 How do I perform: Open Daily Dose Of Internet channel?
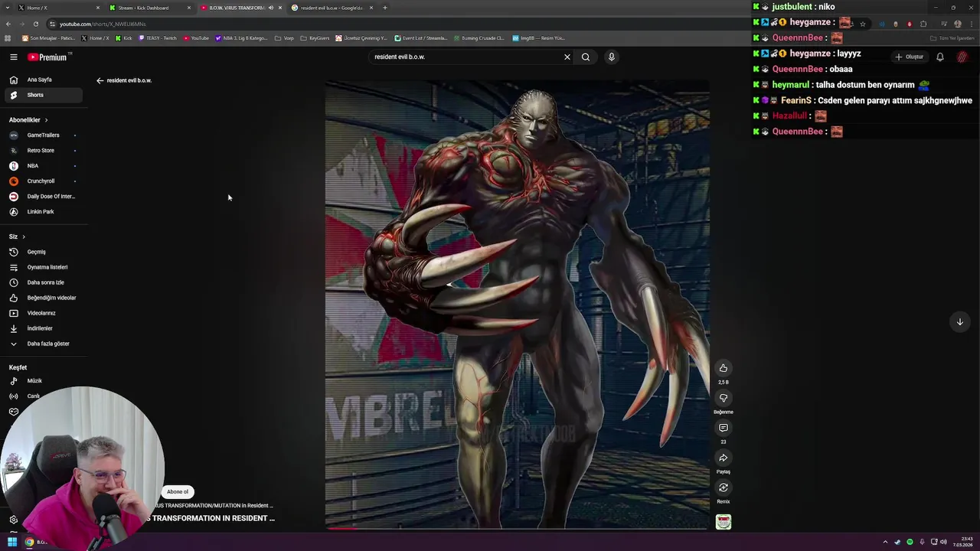click(x=42, y=196)
